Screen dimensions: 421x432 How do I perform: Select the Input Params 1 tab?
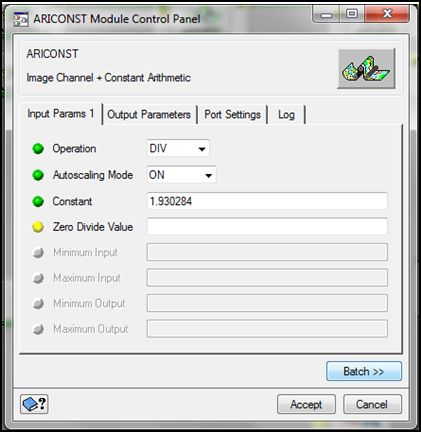coord(61,114)
